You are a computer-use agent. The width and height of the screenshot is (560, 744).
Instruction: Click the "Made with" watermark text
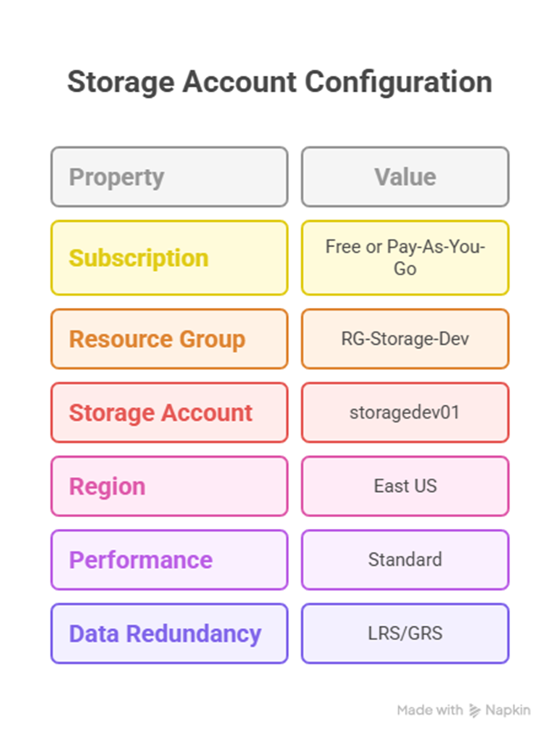(429, 710)
